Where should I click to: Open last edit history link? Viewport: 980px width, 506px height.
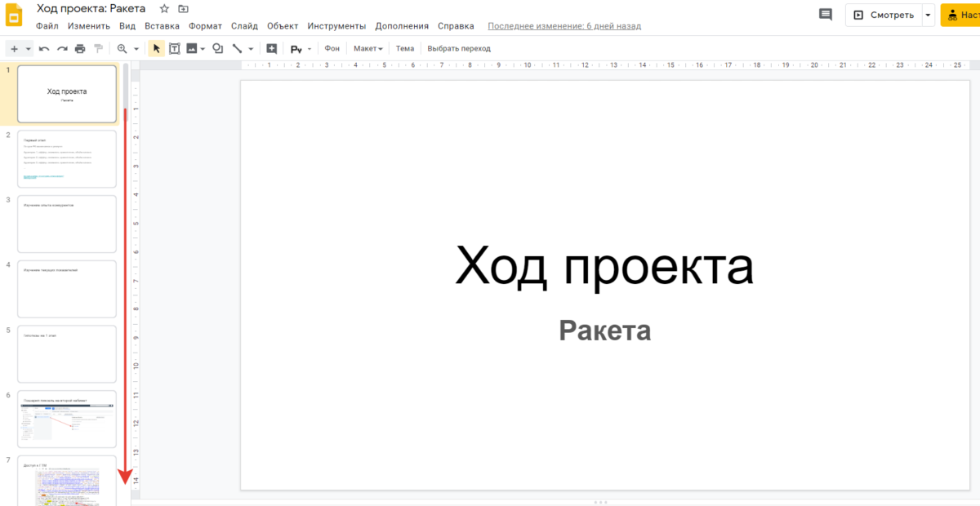click(x=564, y=26)
